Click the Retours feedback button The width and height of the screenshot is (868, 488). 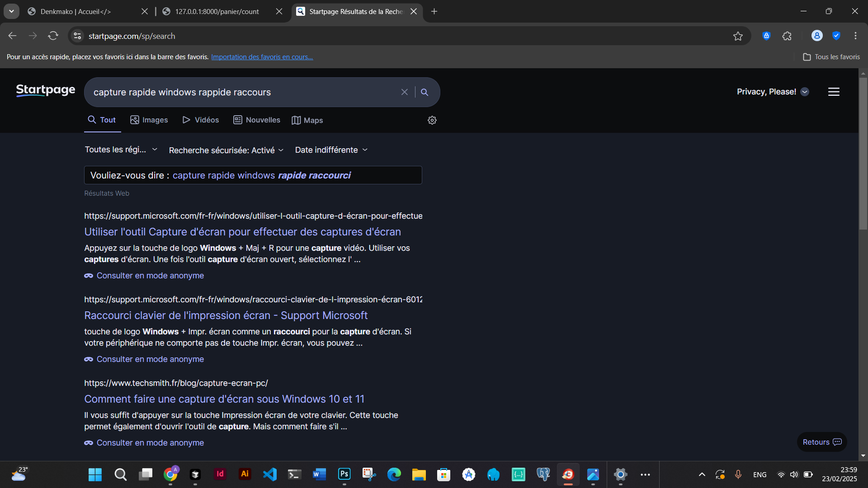[x=822, y=442]
